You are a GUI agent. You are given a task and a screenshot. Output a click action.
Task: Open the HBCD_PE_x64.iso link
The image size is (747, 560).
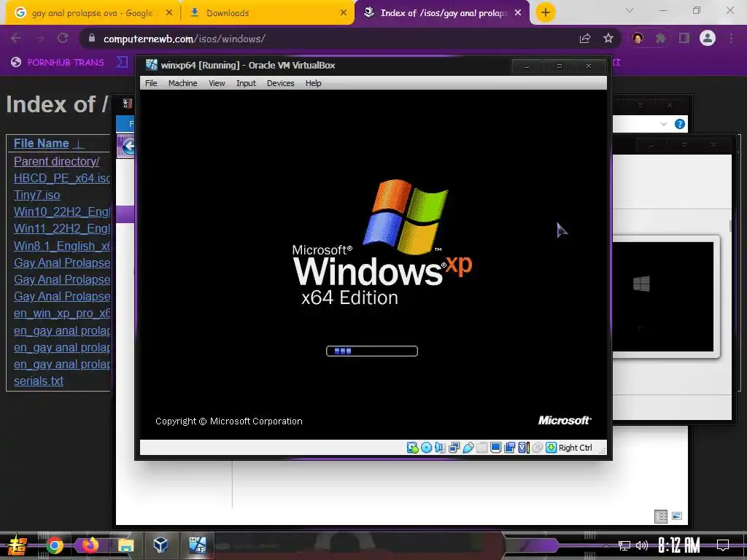(61, 178)
